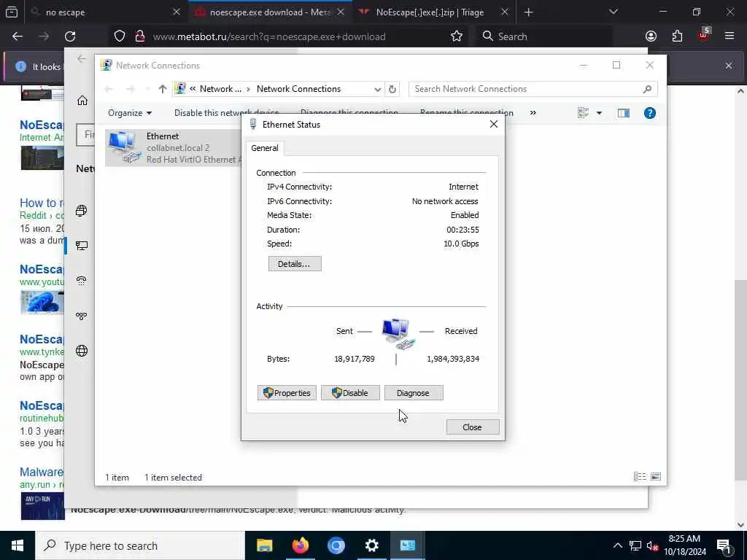Click the taskbar Type here to search box
747x560 pixels.
[x=140, y=545]
